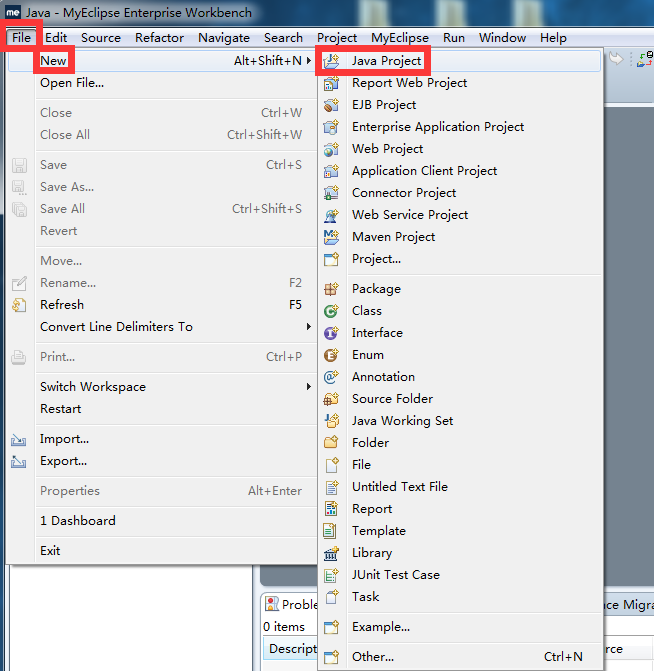Viewport: 654px width, 671px height.
Task: Open the Edit menu
Action: coord(56,38)
